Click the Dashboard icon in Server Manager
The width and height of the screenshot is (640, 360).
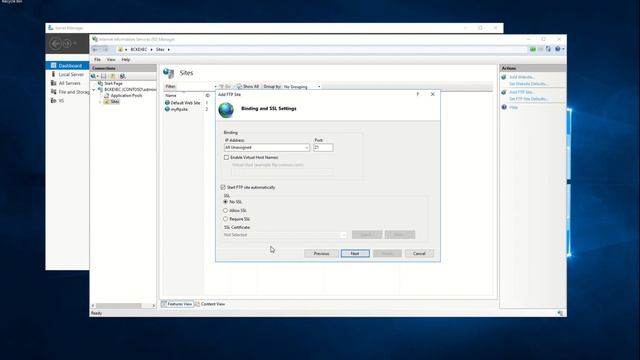53,65
